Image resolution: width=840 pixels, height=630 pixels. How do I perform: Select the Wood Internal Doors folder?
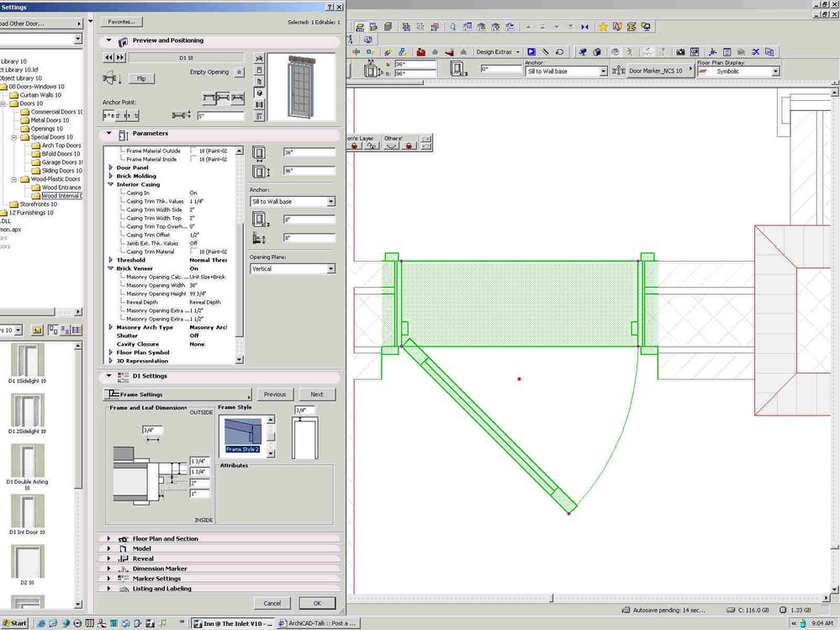(61, 196)
